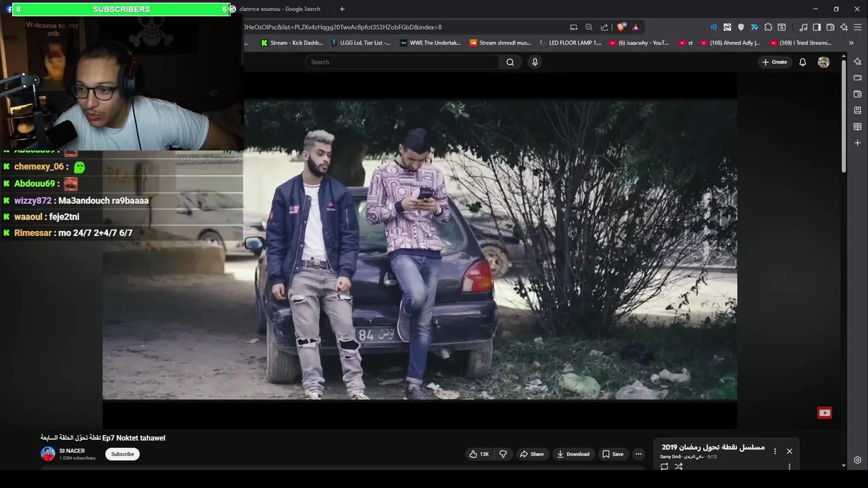Open YouTube notifications bell

click(x=802, y=62)
